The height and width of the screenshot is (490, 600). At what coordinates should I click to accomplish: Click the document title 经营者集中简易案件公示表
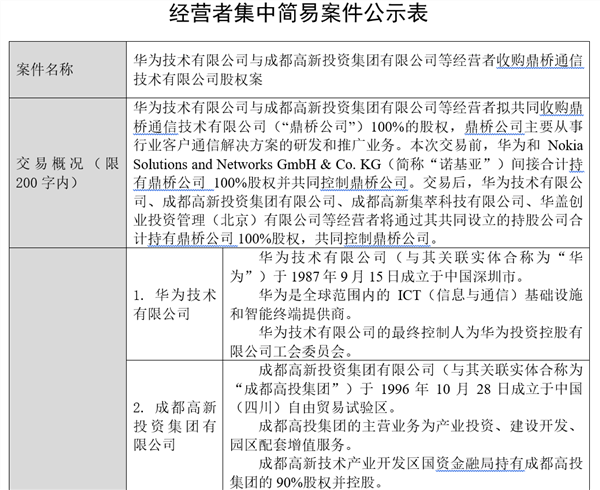pyautogui.click(x=300, y=17)
